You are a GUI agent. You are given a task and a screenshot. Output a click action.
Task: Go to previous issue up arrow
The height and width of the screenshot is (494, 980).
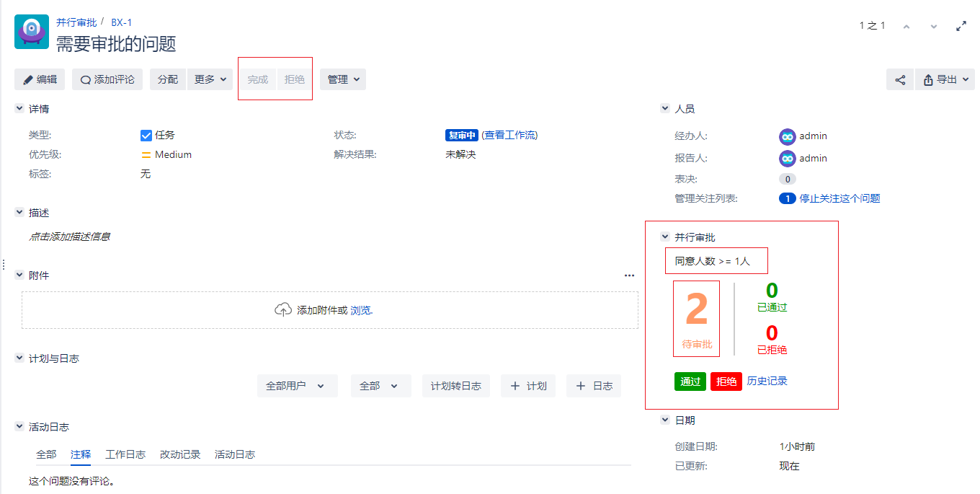click(x=906, y=26)
